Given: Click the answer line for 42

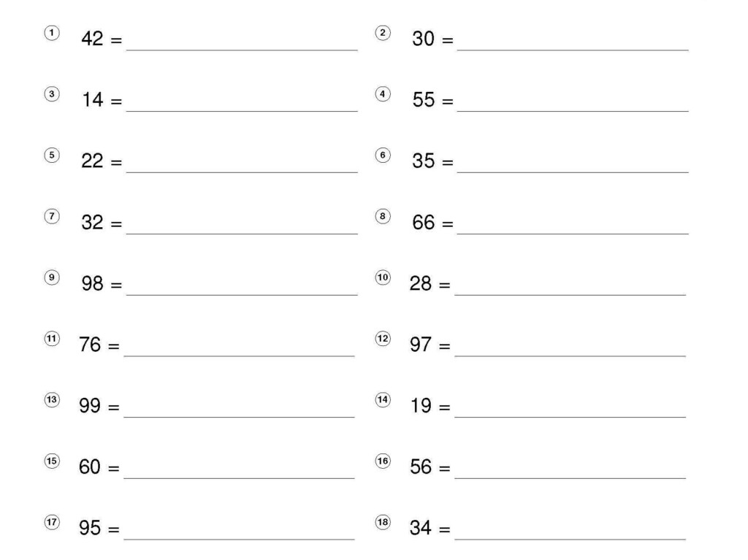Looking at the screenshot, I should (242, 49).
